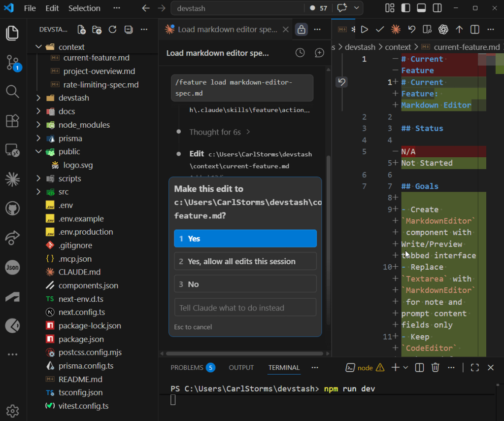504x421 pixels.
Task: Start a new chat conversation
Action: pos(319,53)
